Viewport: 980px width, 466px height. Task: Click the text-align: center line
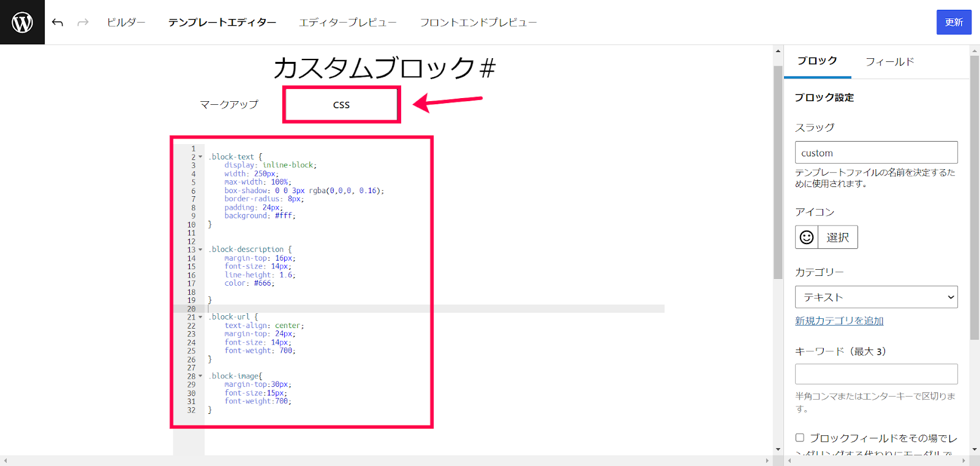pos(264,326)
